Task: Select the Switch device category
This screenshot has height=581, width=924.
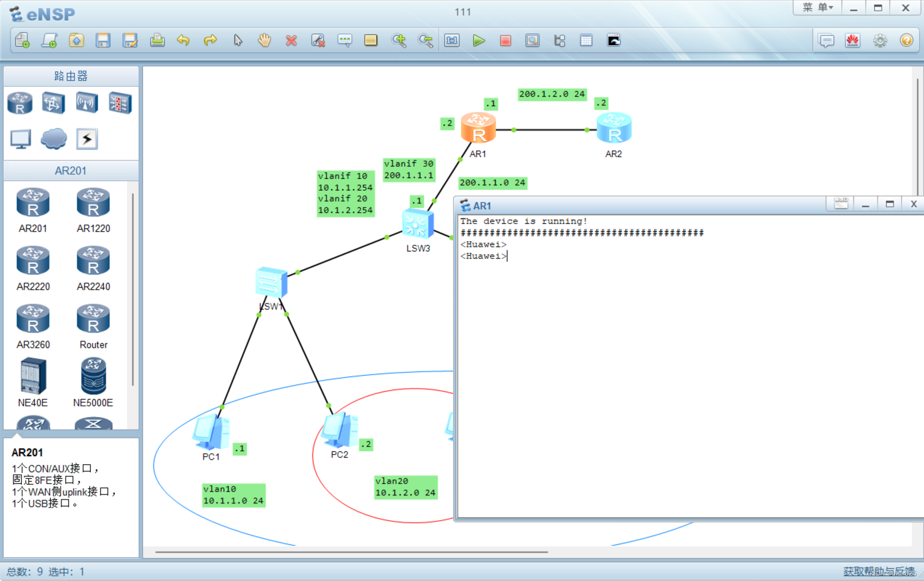Action: [53, 103]
